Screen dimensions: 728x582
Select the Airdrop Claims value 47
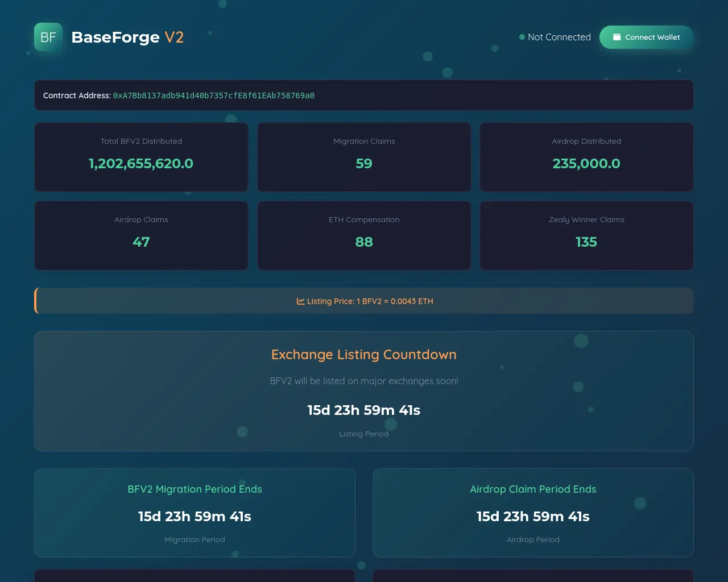pyautogui.click(x=141, y=242)
